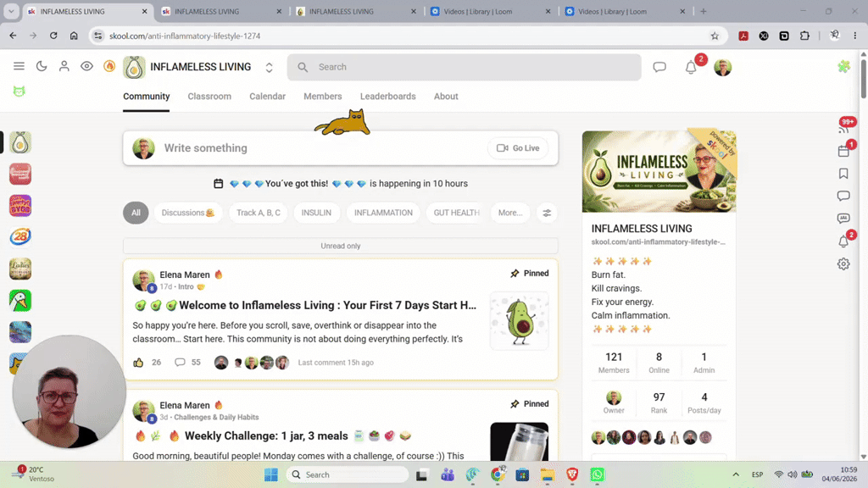Click the orange flame icon in header

[x=109, y=66]
